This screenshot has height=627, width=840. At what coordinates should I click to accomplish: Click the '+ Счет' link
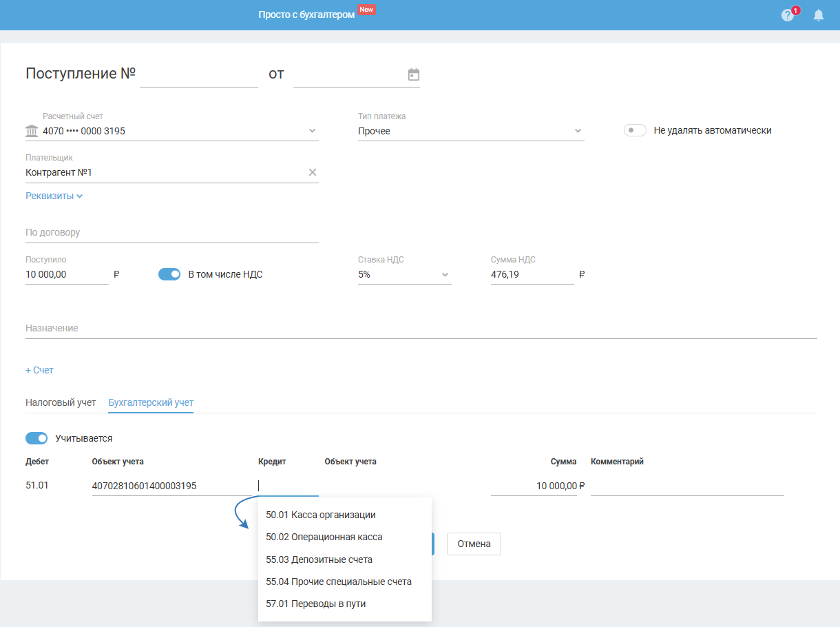[39, 370]
